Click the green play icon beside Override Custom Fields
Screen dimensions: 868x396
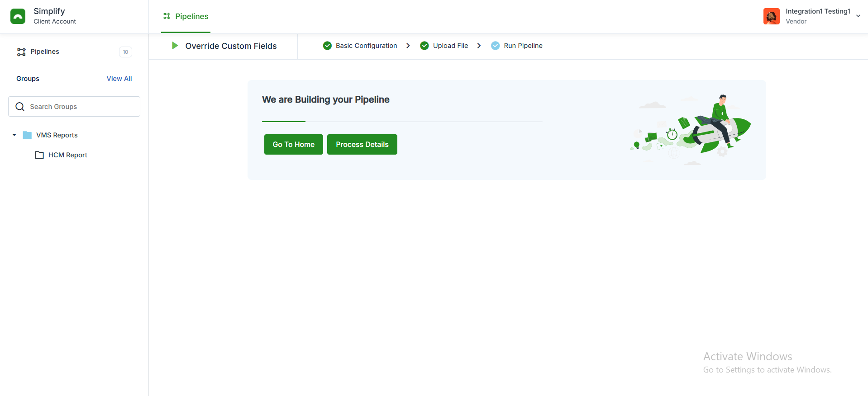(175, 46)
